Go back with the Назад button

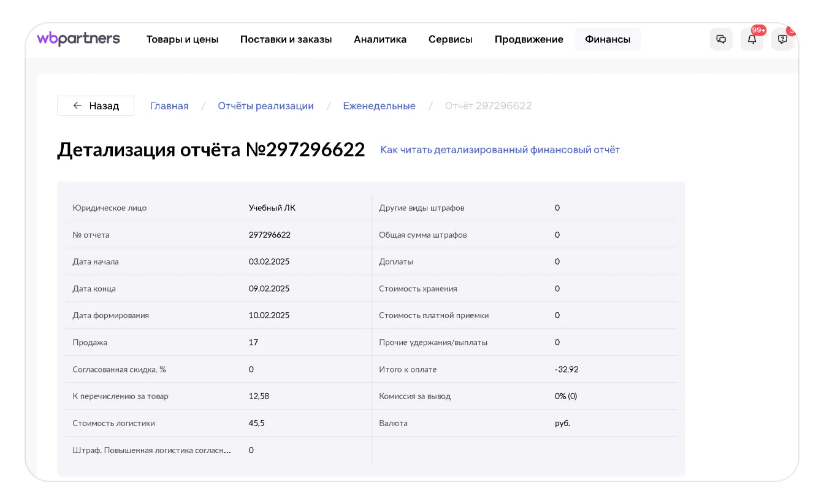click(96, 105)
